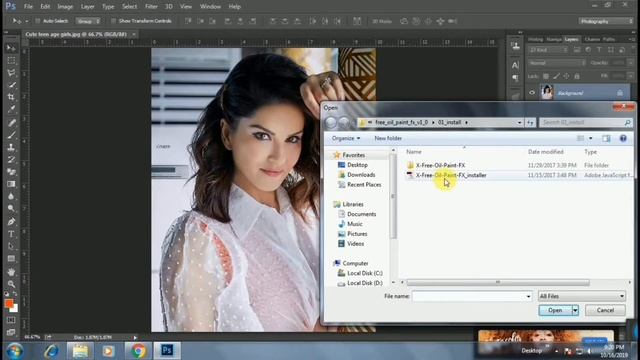640x360 pixels.
Task: Select the Rectangle shape tool
Action: tap(11, 258)
